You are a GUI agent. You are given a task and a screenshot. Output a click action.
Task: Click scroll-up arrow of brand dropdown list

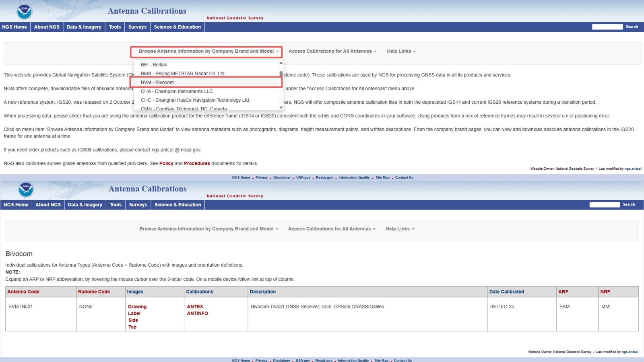point(281,63)
